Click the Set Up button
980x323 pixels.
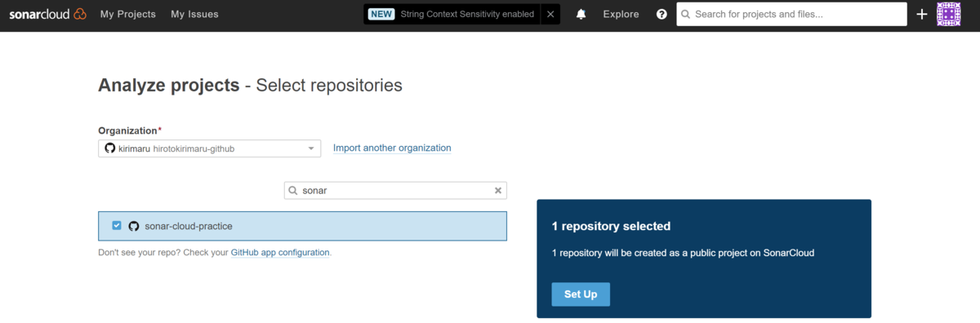tap(581, 294)
